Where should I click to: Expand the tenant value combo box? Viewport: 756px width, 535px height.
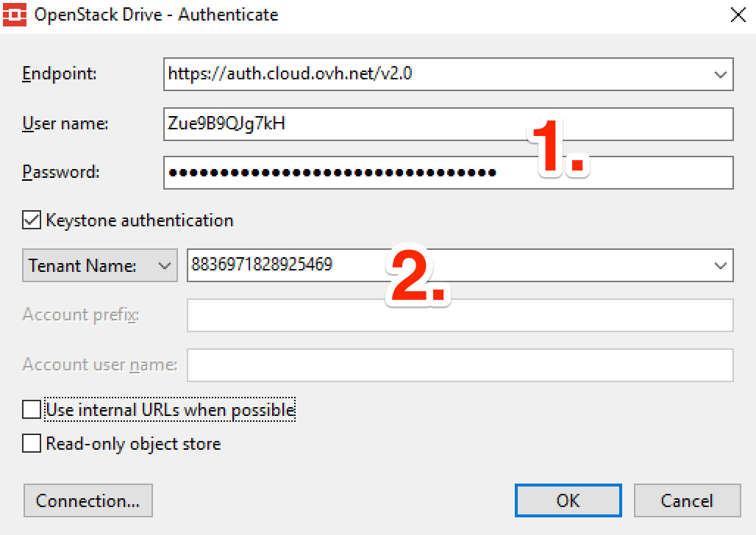721,265
